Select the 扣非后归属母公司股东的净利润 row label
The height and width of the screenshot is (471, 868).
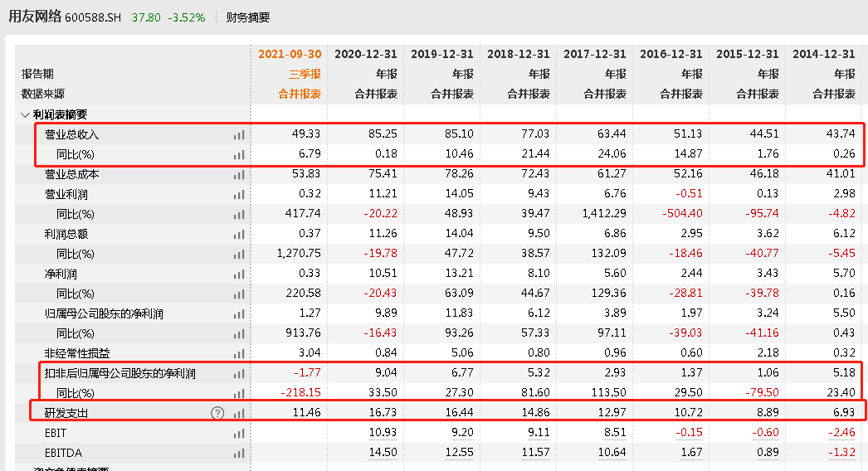point(120,374)
